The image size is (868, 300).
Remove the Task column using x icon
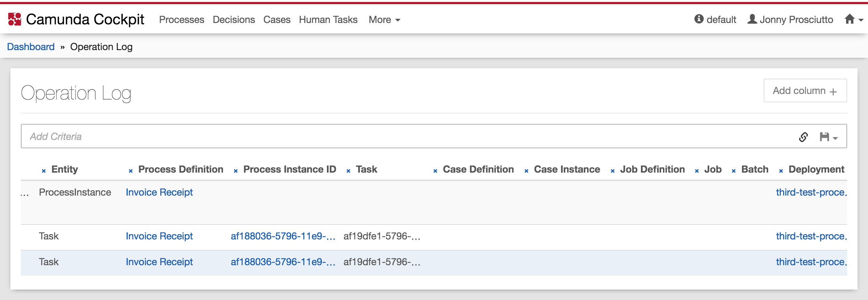tap(348, 171)
